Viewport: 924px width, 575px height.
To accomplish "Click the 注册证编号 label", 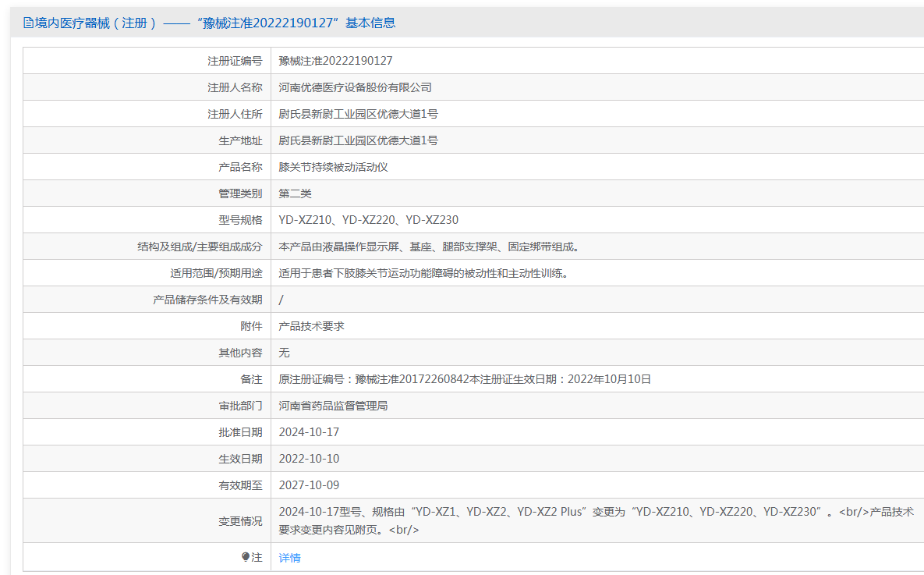I will 235,61.
